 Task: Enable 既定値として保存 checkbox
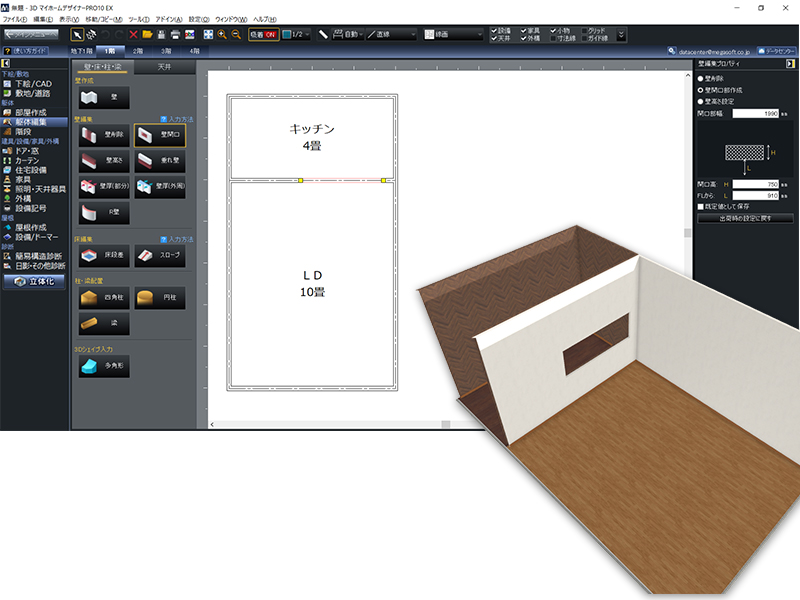pos(701,206)
